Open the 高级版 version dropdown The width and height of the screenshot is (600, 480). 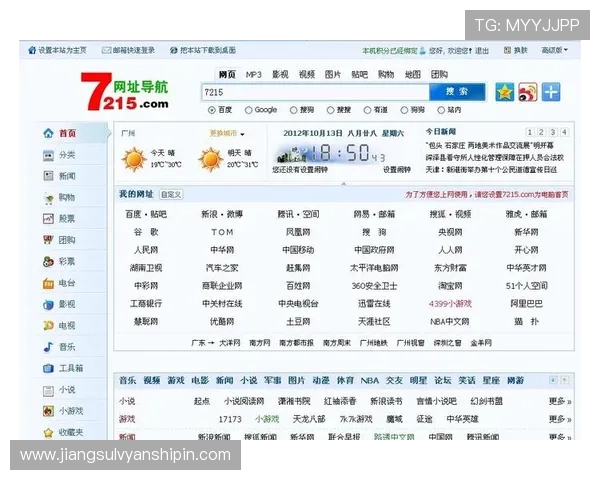coord(555,50)
